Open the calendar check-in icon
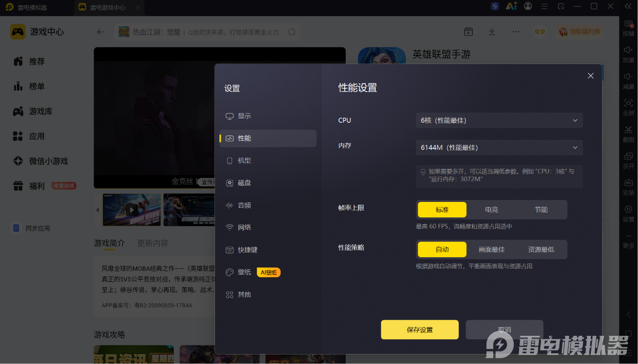This screenshot has width=638, height=364. [x=469, y=32]
